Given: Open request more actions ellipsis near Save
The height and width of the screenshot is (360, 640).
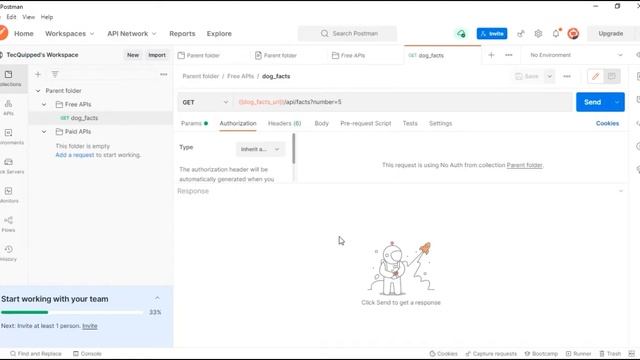Looking at the screenshot, I should tap(567, 76).
